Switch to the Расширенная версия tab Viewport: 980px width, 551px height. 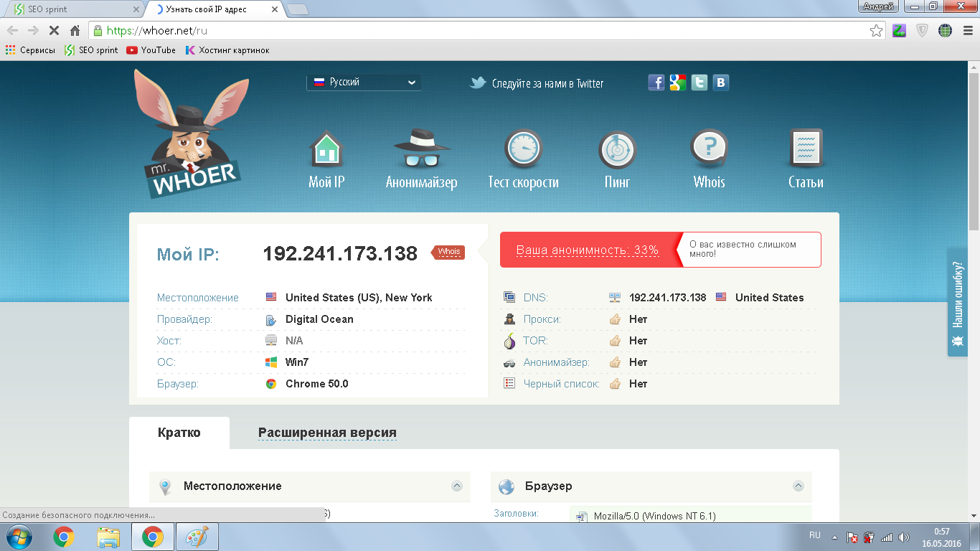[x=327, y=433]
